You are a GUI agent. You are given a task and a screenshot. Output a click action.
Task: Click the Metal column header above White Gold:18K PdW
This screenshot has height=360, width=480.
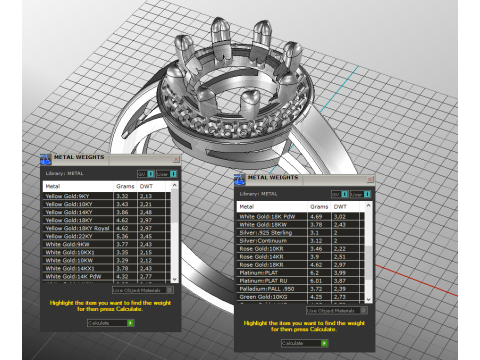coord(272,207)
